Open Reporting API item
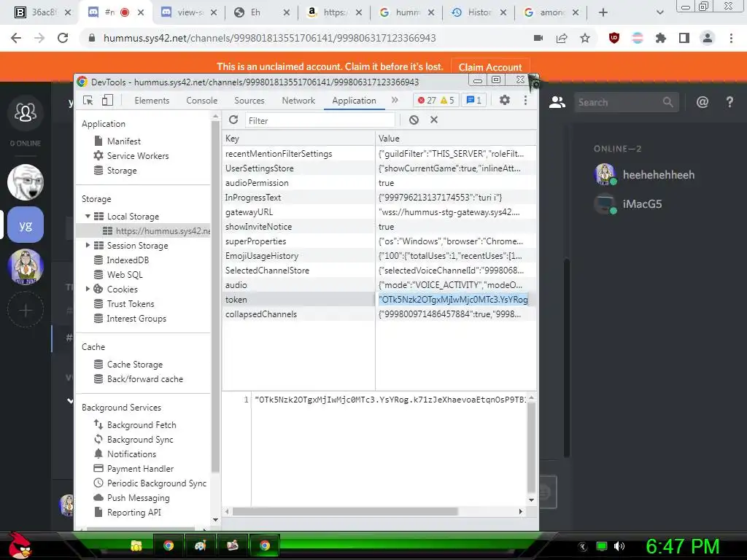The width and height of the screenshot is (747, 560). point(133,513)
